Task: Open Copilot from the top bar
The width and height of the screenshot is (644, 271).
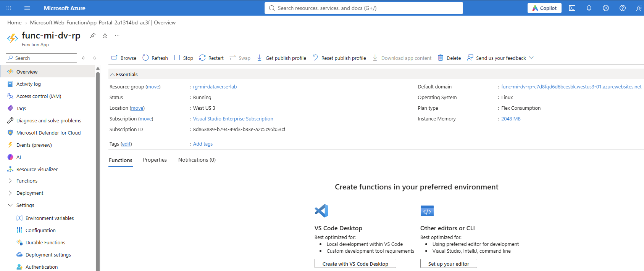Action: 544,8
